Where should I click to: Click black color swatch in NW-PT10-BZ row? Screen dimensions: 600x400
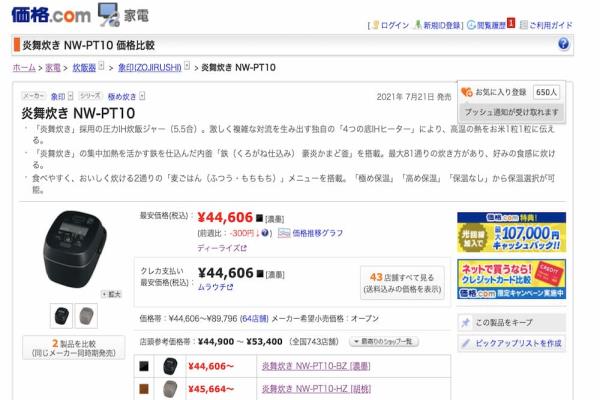pos(144,366)
